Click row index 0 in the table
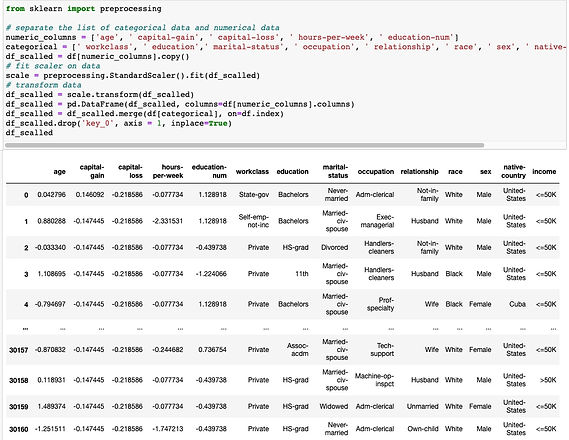 (26, 195)
